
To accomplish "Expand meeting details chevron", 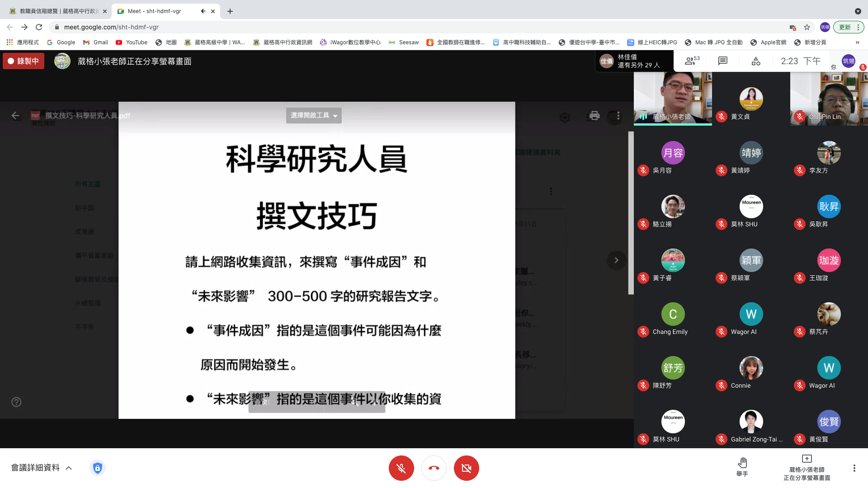I will (x=69, y=468).
